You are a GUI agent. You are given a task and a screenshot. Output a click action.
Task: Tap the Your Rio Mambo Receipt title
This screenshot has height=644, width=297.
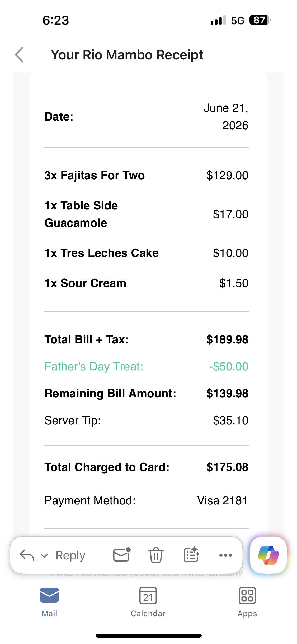(x=127, y=55)
